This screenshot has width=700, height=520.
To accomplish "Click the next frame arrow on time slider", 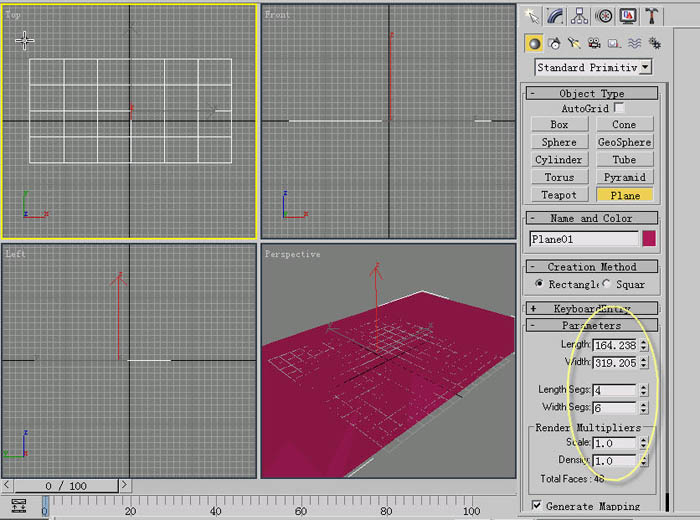I will click(x=125, y=485).
